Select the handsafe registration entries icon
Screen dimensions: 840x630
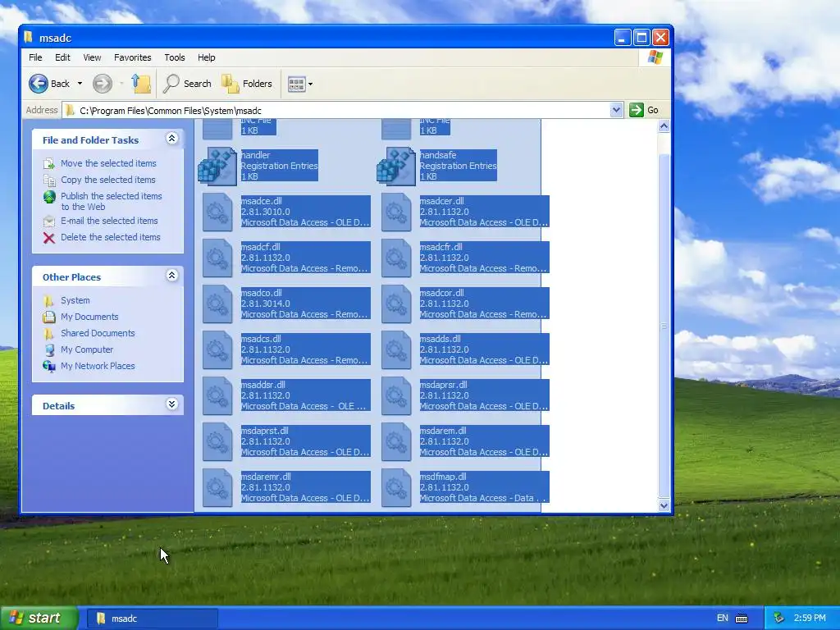click(x=396, y=166)
